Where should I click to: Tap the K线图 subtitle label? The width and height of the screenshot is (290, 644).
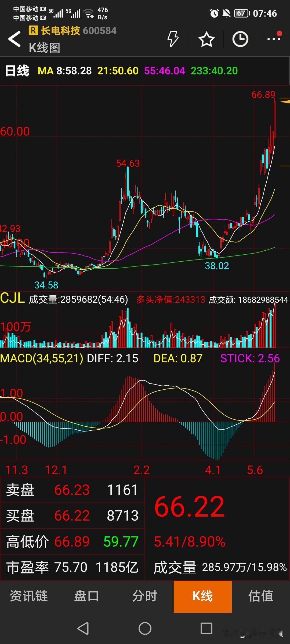click(x=45, y=48)
